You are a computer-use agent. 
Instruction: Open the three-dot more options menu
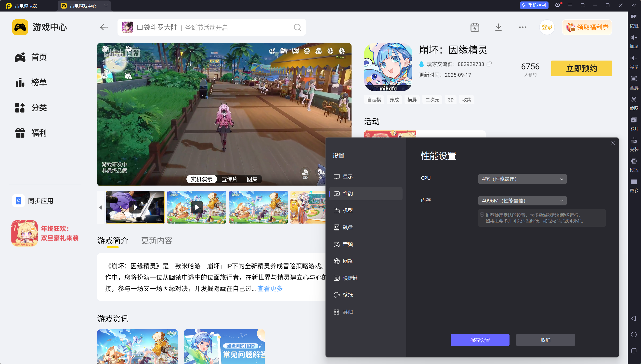tap(523, 27)
